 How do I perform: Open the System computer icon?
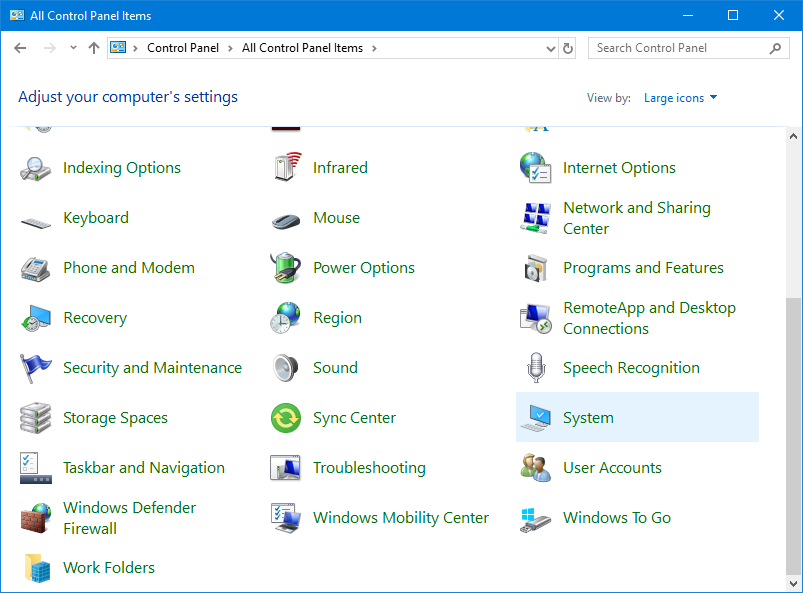536,418
